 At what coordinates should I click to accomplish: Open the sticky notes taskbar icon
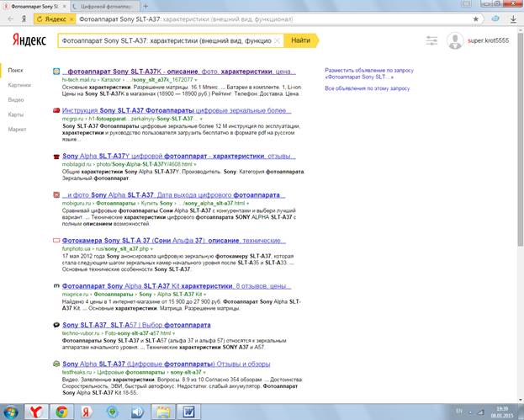[x=163, y=412]
